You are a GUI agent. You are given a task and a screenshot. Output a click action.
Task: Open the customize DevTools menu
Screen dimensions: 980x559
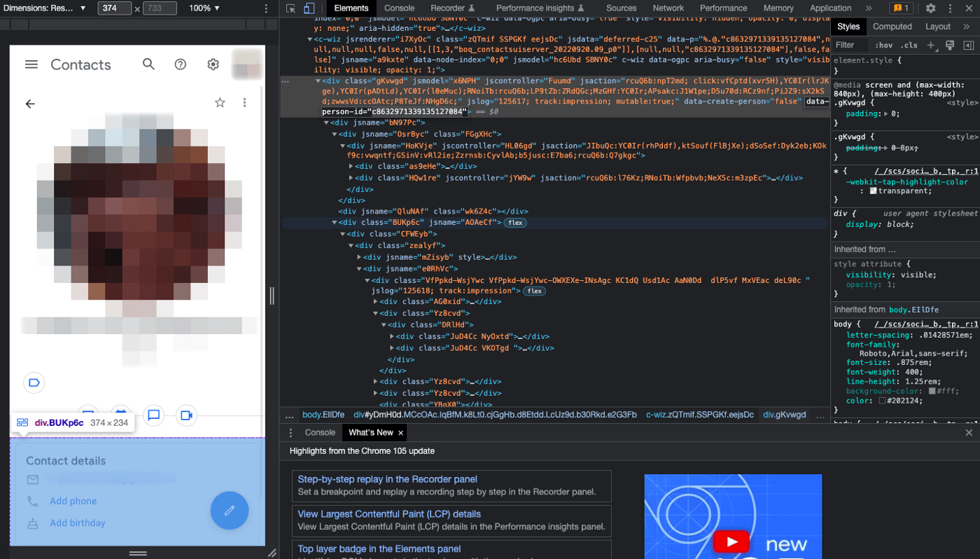[x=950, y=8]
